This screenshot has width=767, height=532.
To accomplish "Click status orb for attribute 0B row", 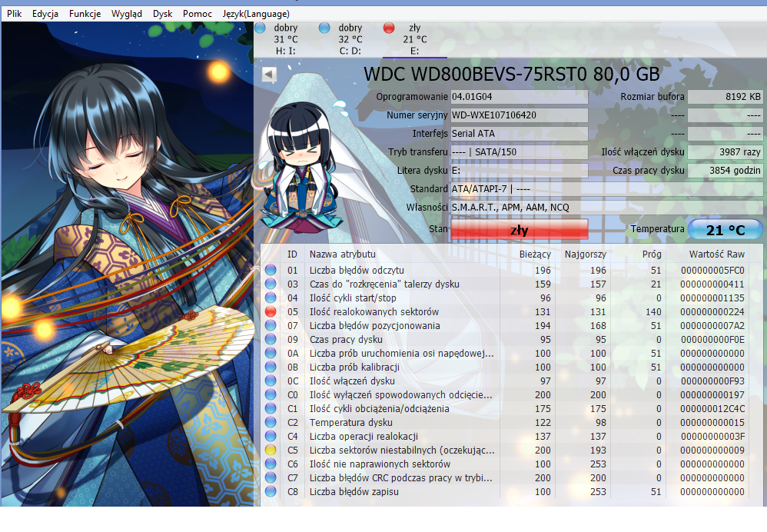I will (271, 367).
